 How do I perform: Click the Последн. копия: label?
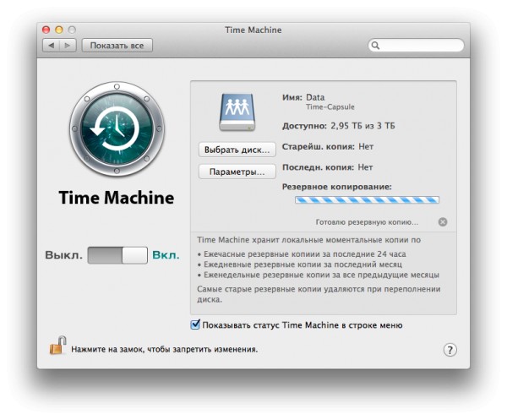[318, 167]
